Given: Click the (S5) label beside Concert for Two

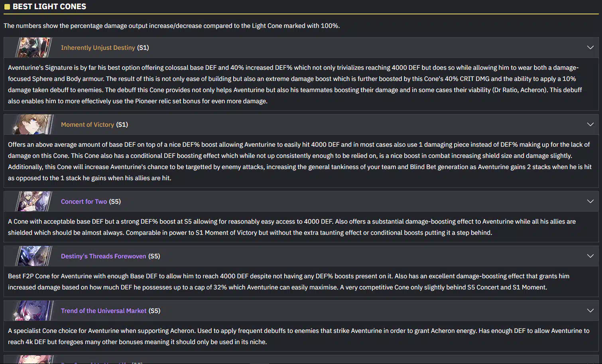Looking at the screenshot, I should [115, 201].
